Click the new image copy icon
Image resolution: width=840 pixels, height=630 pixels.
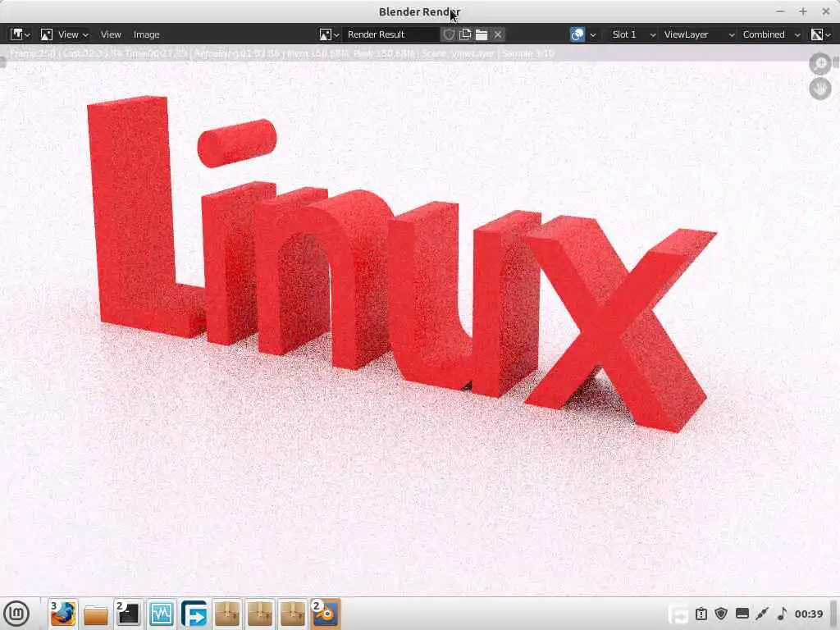pyautogui.click(x=465, y=34)
